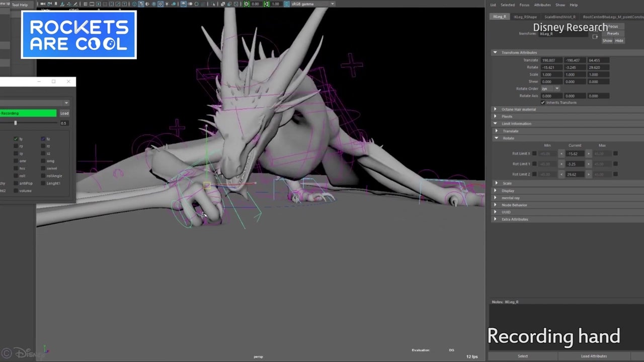Enable the rollAngle checkbox
This screenshot has width=644, height=362.
[x=43, y=176]
